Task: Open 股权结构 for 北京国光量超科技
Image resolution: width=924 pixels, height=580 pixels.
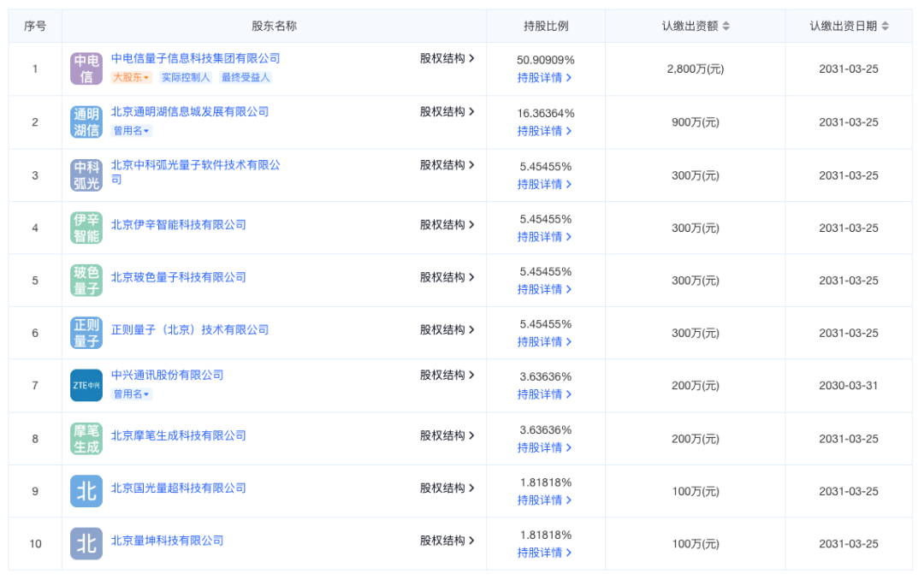Action: pyautogui.click(x=447, y=488)
